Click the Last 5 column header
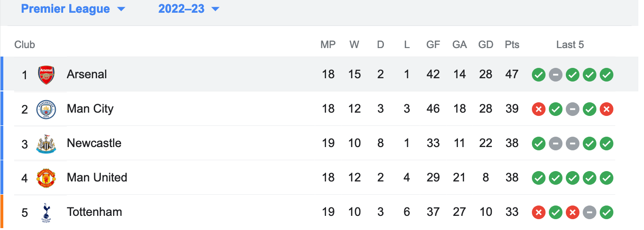 (570, 45)
